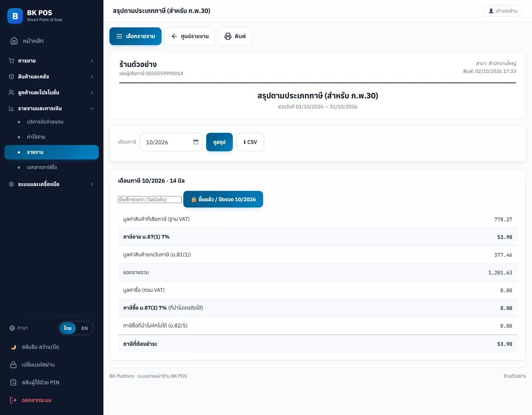Switch language to EN

coord(85,328)
